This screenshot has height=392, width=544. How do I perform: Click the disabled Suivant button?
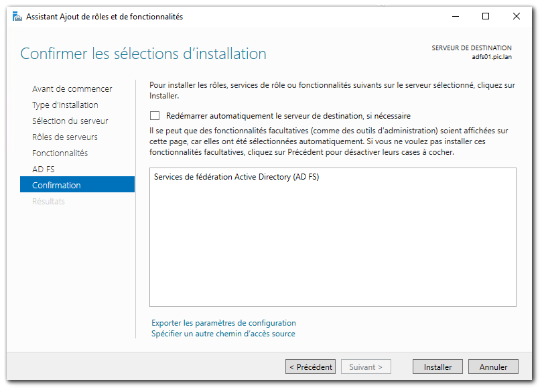(366, 367)
